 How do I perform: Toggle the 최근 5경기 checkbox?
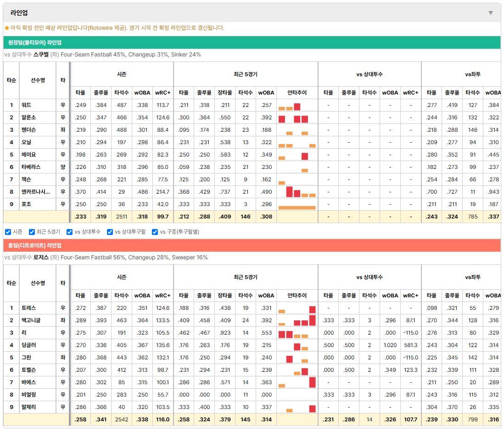click(x=32, y=232)
